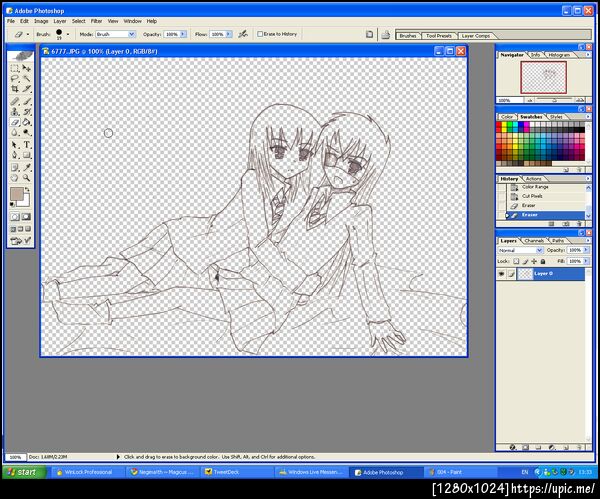Screen dimensions: 600x499
Task: Open the Image menu
Action: [41, 21]
